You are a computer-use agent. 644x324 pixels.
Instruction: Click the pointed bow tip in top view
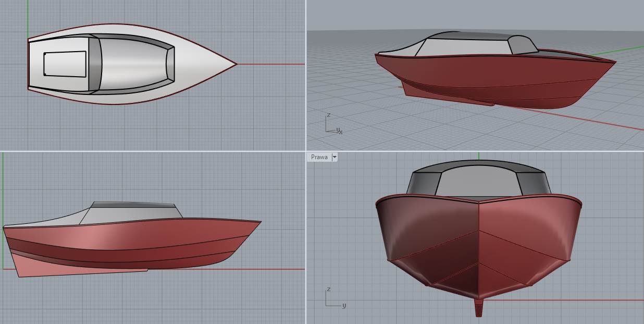(236, 64)
